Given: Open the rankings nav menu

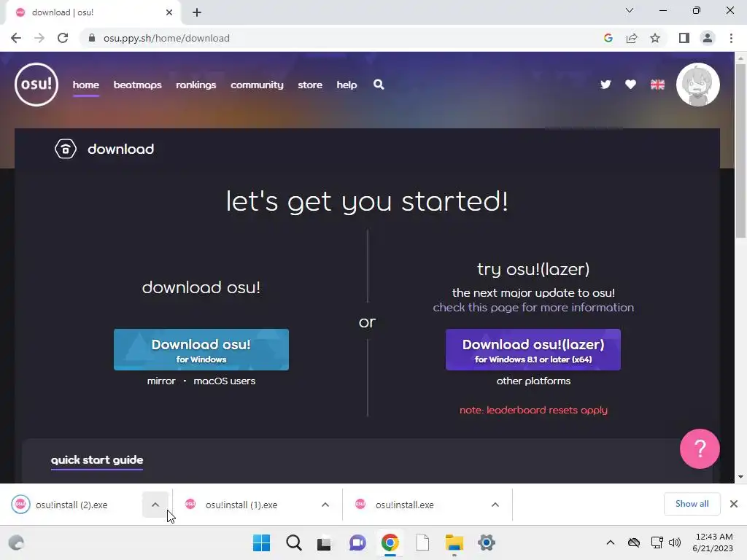Looking at the screenshot, I should pyautogui.click(x=196, y=85).
